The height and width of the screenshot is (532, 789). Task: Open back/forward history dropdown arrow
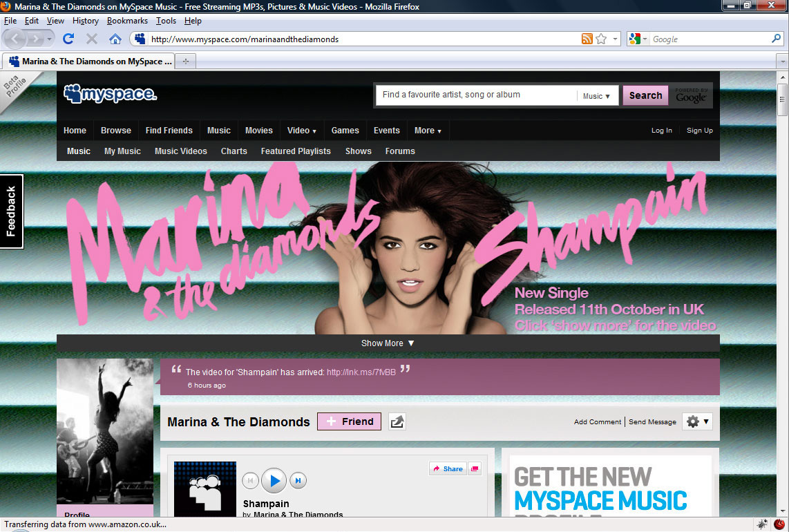49,39
